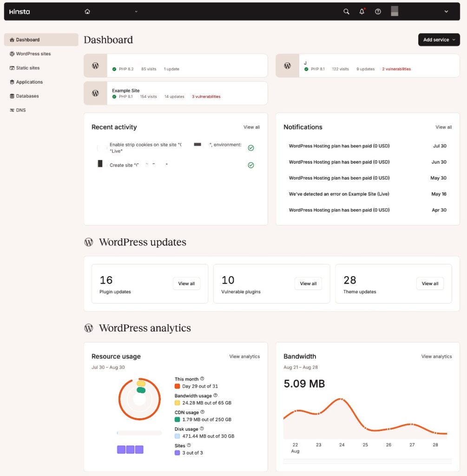Open the notification bell in the header
Screen dimensions: 467x476
(362, 11)
